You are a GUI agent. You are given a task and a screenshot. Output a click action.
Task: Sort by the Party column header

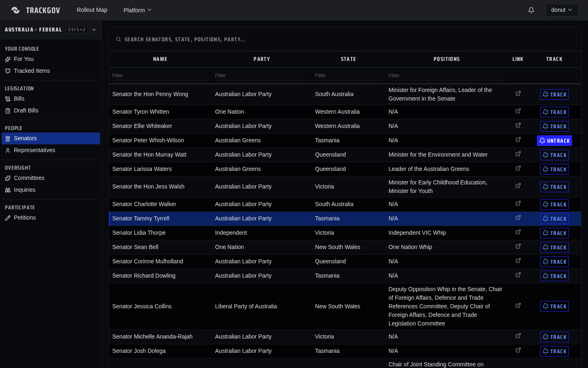click(x=262, y=59)
